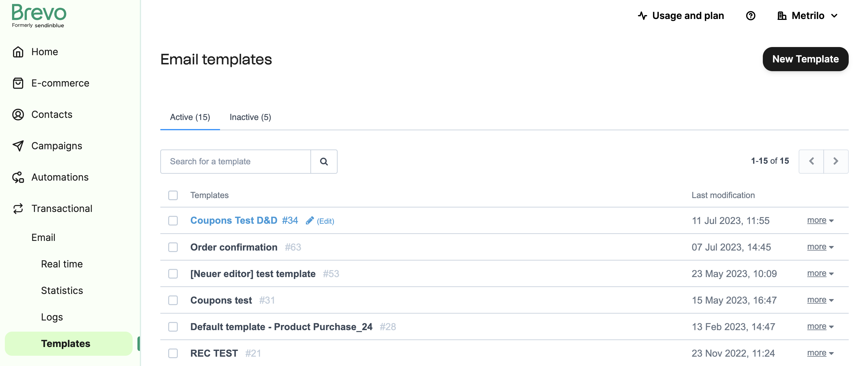868x366 pixels.
Task: Create a New Template
Action: (805, 59)
